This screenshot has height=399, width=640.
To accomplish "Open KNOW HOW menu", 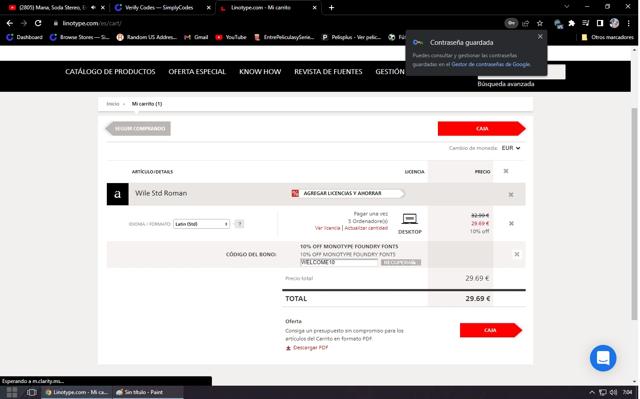I will tap(260, 72).
